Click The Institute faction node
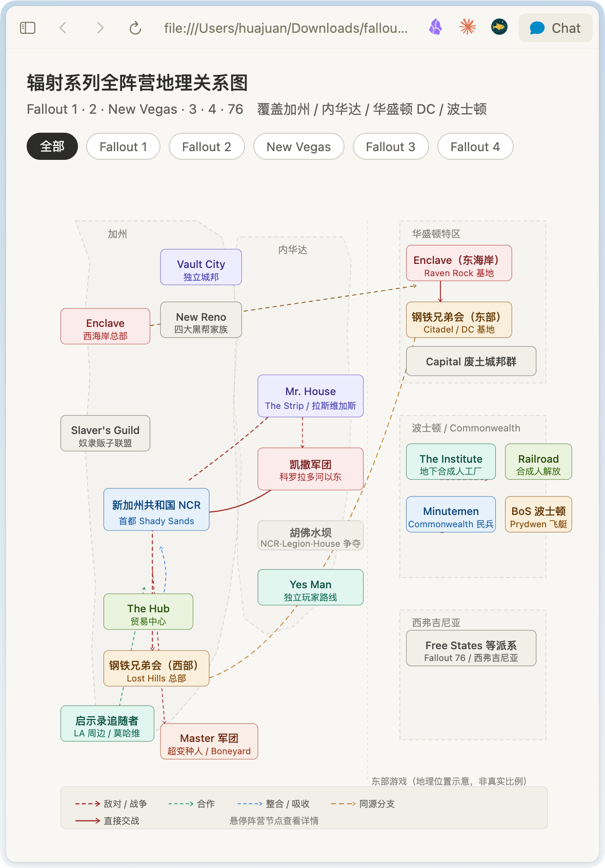Image resolution: width=605 pixels, height=868 pixels. point(451,462)
